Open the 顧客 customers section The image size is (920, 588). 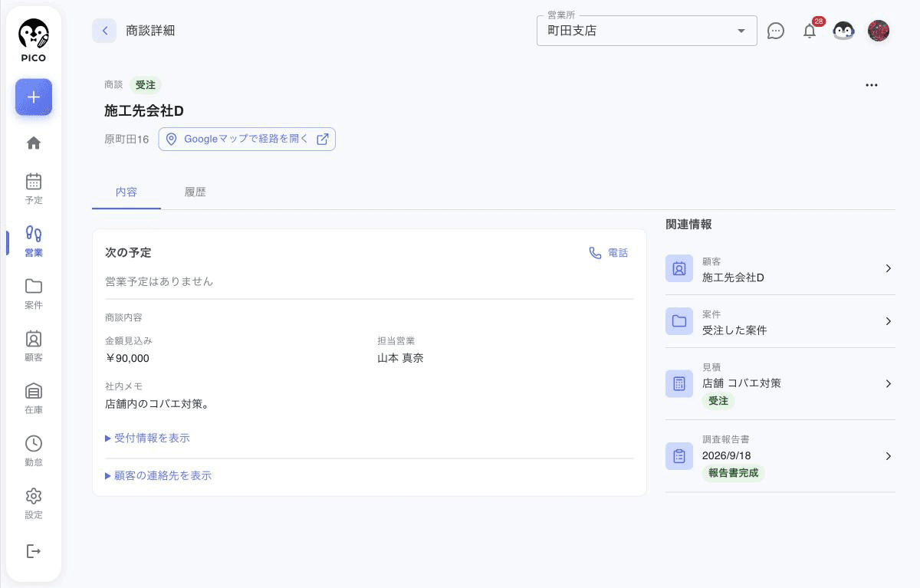pos(34,346)
